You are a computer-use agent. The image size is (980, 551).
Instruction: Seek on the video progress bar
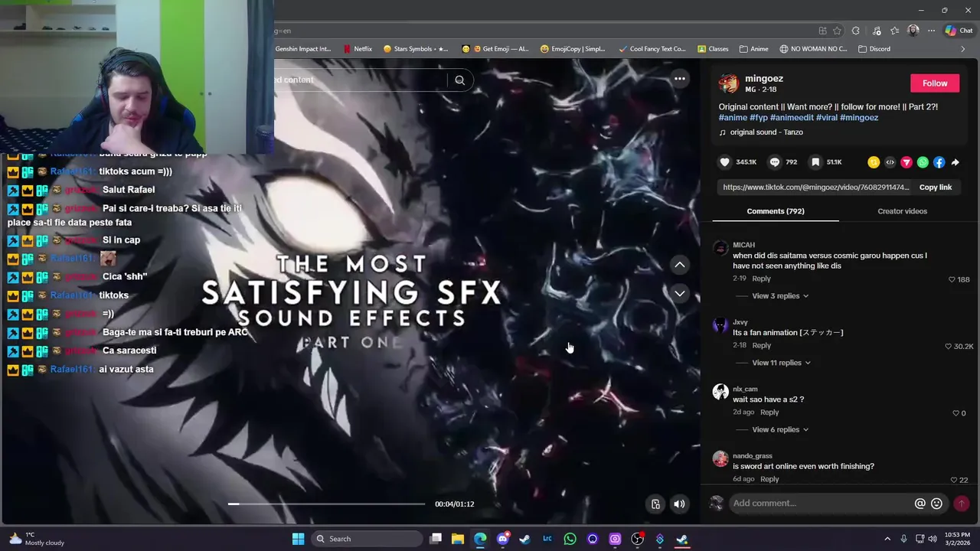[326, 504]
